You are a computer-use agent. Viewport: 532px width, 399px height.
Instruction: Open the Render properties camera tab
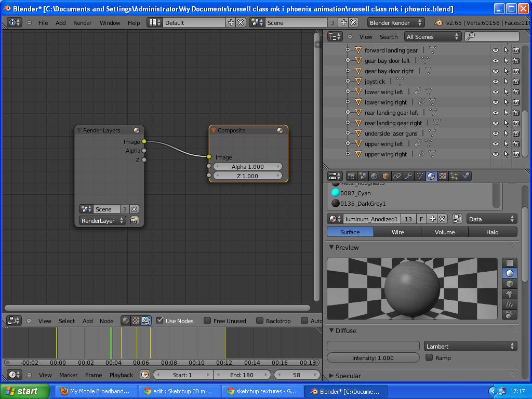(352, 176)
